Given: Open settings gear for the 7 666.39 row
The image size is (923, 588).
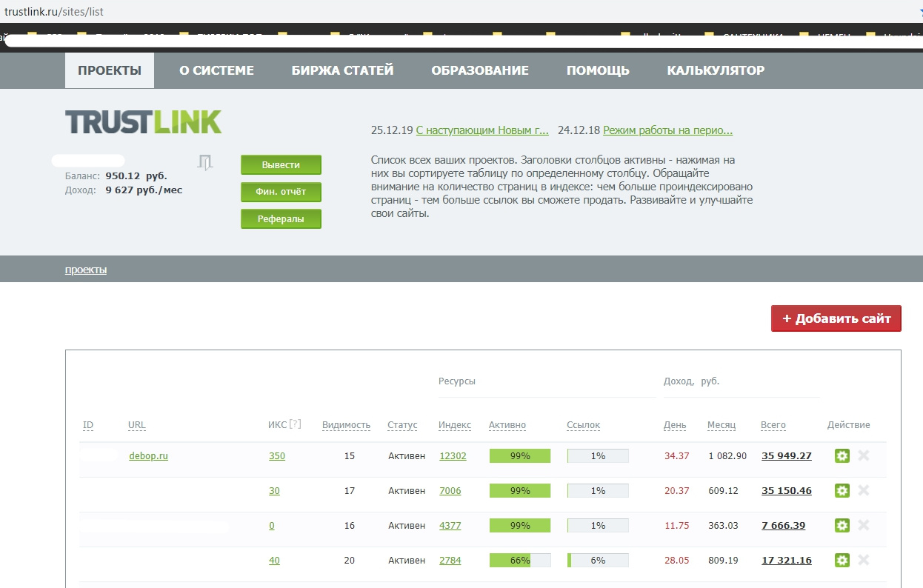Looking at the screenshot, I should (x=842, y=526).
